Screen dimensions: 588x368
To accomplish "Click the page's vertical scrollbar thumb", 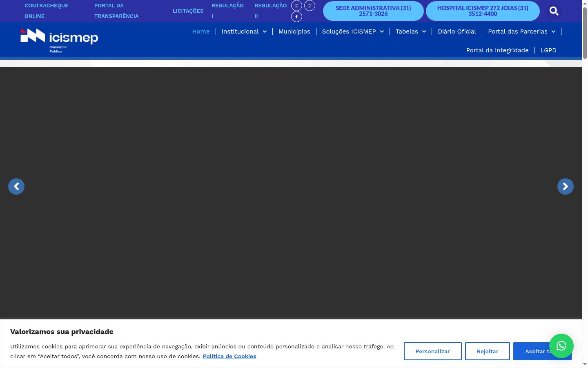I will 585,33.
